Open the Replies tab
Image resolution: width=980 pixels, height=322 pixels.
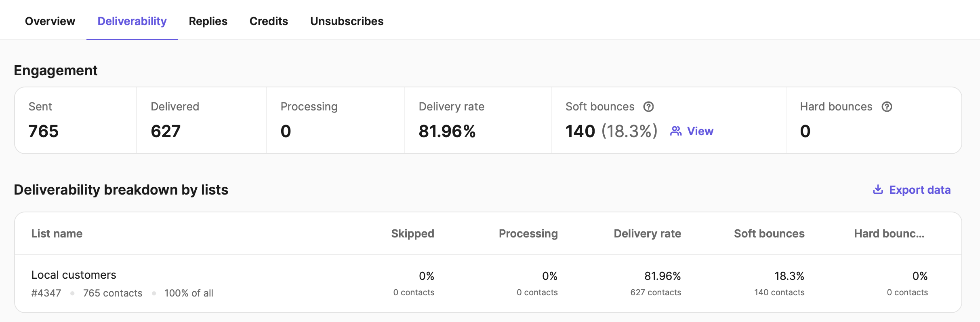coord(208,21)
